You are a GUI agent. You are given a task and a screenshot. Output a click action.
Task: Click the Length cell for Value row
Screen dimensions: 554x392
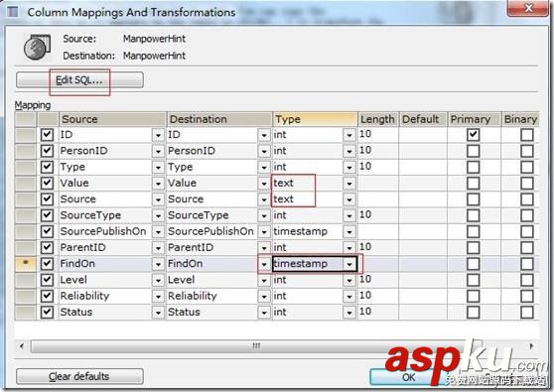click(x=377, y=183)
